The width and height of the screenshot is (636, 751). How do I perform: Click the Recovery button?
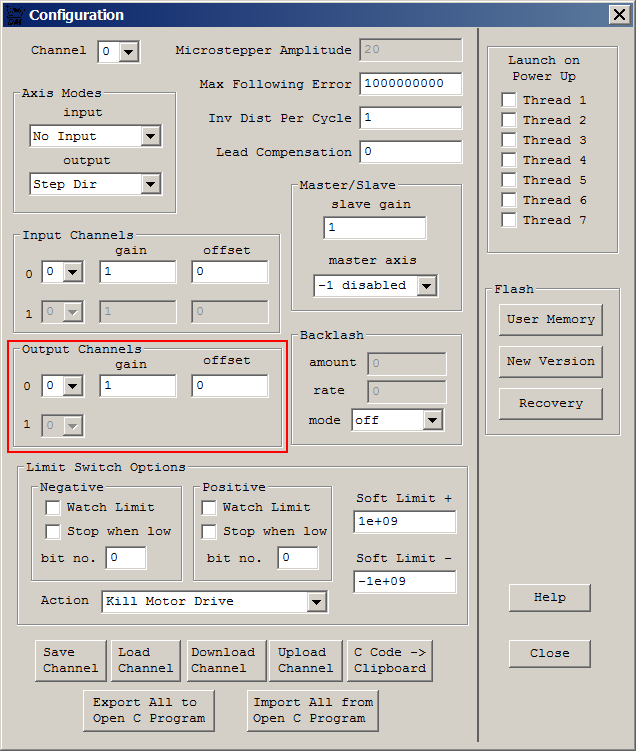coord(551,404)
